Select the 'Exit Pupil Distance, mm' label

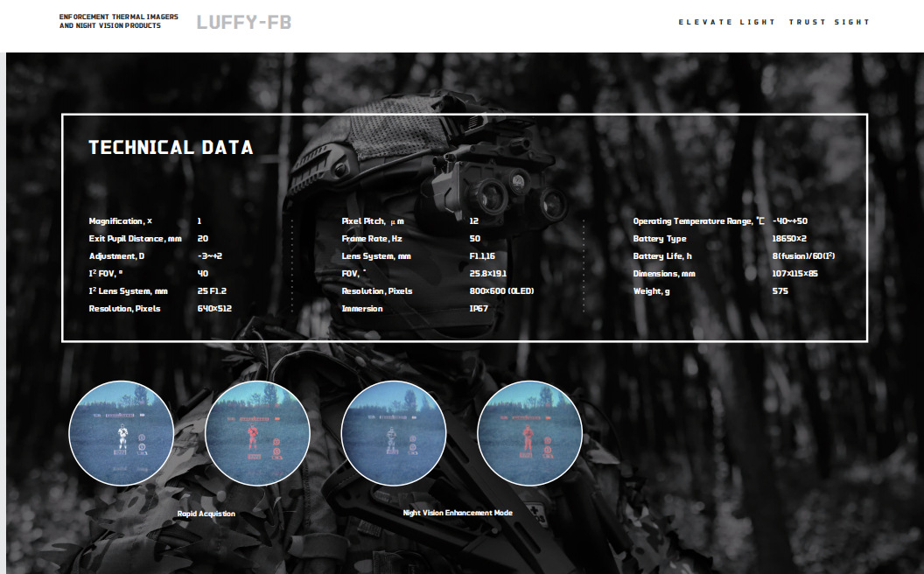tap(135, 239)
